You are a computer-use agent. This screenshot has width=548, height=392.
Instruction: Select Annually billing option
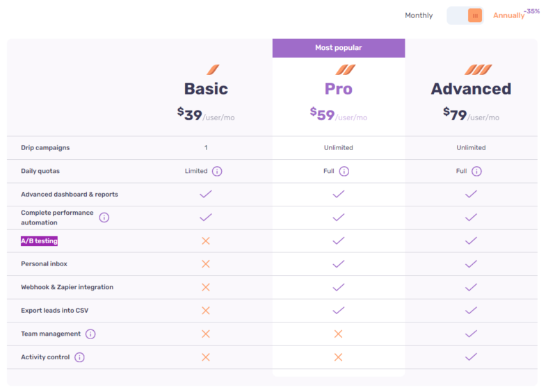[509, 15]
